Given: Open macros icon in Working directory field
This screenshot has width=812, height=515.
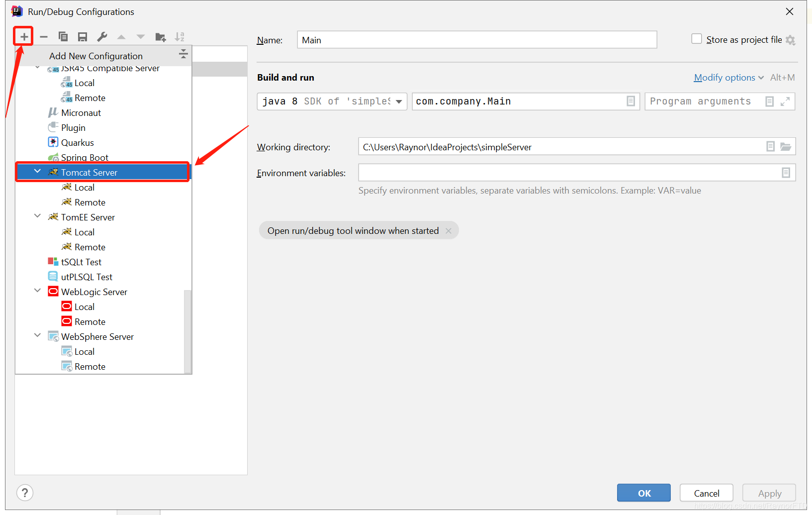Looking at the screenshot, I should 770,146.
